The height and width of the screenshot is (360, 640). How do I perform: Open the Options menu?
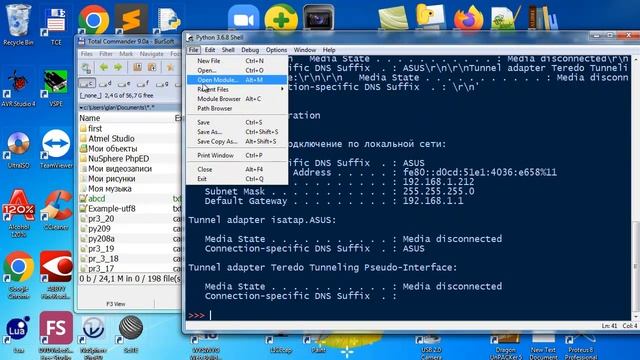[x=276, y=50]
